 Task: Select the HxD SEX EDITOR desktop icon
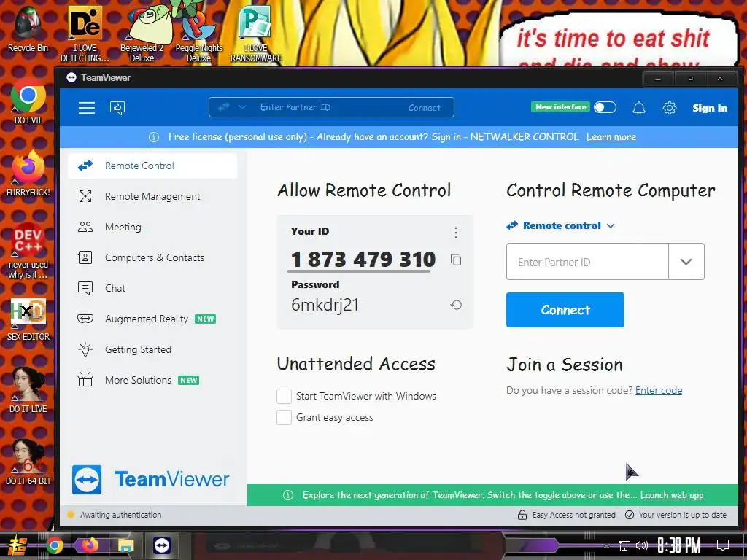click(28, 319)
